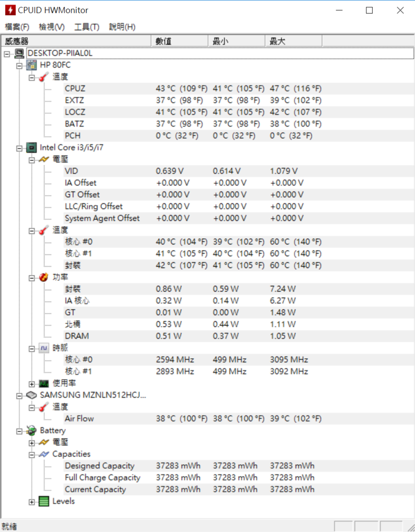The image size is (415, 532).
Task: Click the 功率 power flame icon
Action: coord(44,277)
